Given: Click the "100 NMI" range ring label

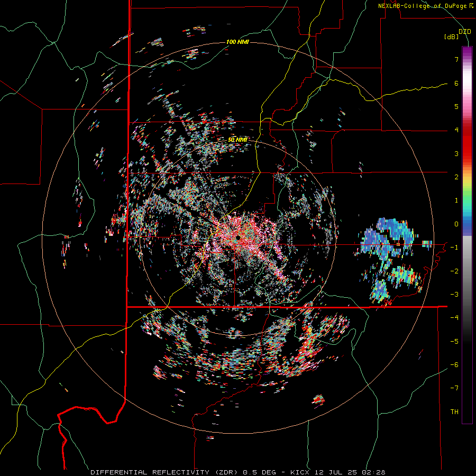Looking at the screenshot, I should (x=237, y=42).
